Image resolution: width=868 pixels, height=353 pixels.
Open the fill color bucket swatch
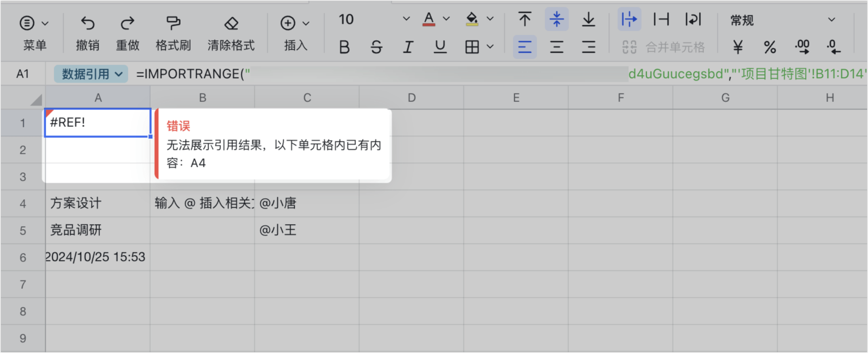click(472, 19)
